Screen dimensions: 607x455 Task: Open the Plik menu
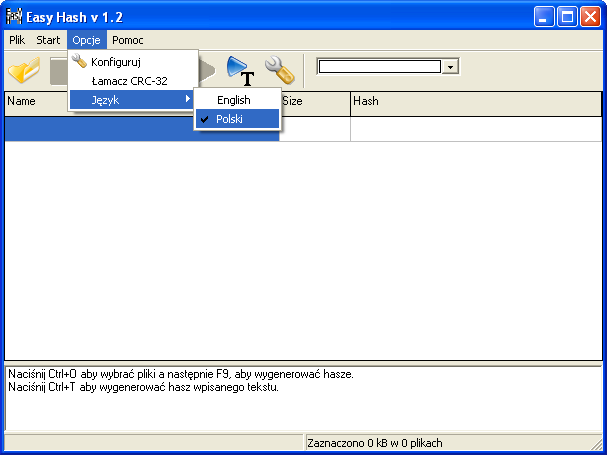tap(17, 40)
